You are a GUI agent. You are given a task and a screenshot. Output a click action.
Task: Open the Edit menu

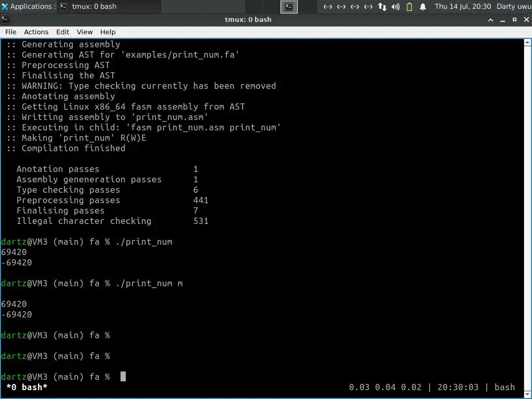click(x=62, y=32)
